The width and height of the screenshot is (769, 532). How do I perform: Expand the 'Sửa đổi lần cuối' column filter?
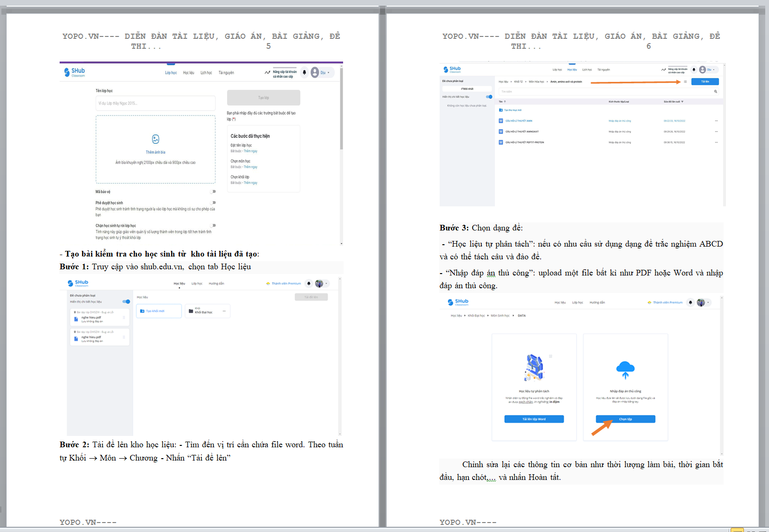click(682, 102)
